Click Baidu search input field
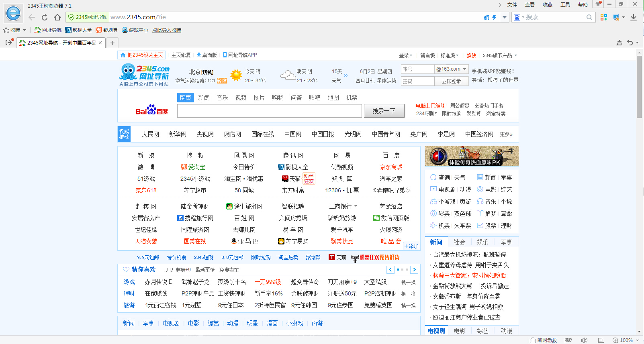 pos(269,111)
